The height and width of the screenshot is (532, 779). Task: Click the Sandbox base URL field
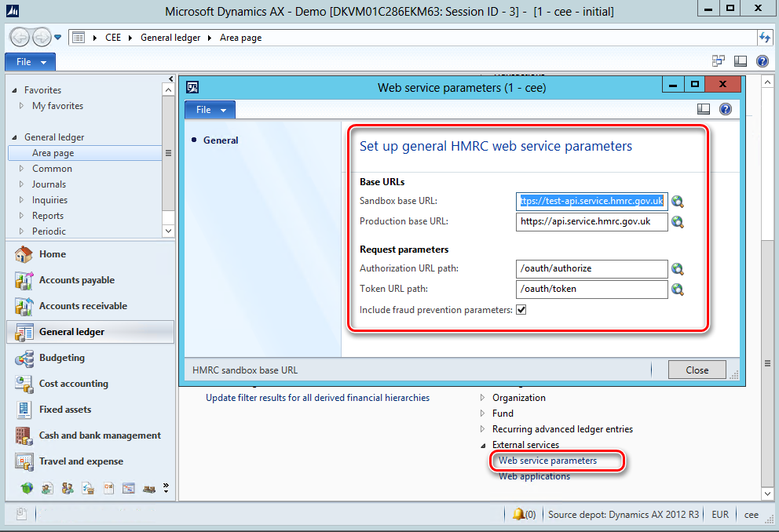[x=591, y=201]
